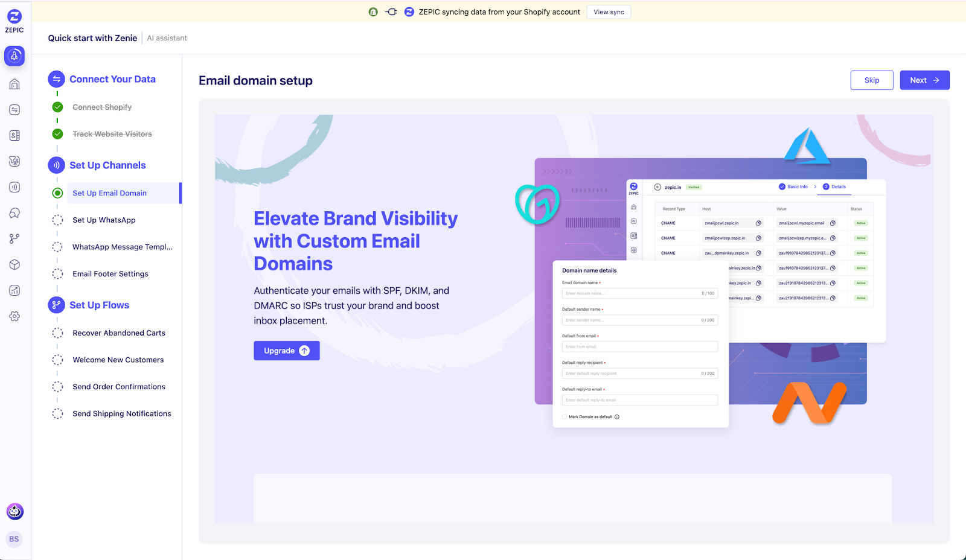
Task: Click the Recover Abandoned Carts dotted circle
Action: 57,333
